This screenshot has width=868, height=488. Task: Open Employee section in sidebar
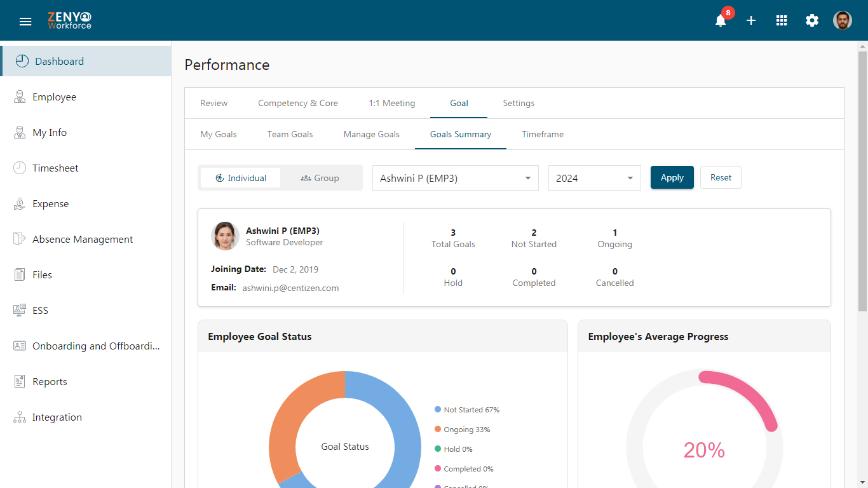point(86,97)
